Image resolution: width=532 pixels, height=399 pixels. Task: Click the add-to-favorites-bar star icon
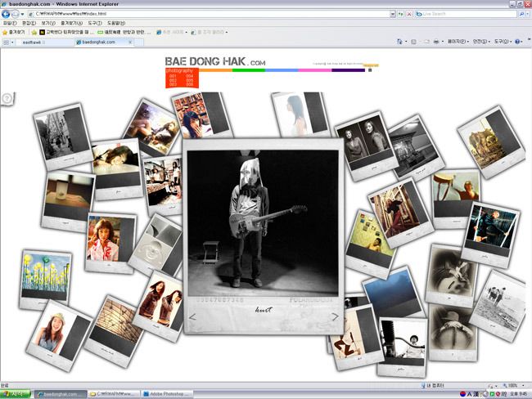point(34,32)
